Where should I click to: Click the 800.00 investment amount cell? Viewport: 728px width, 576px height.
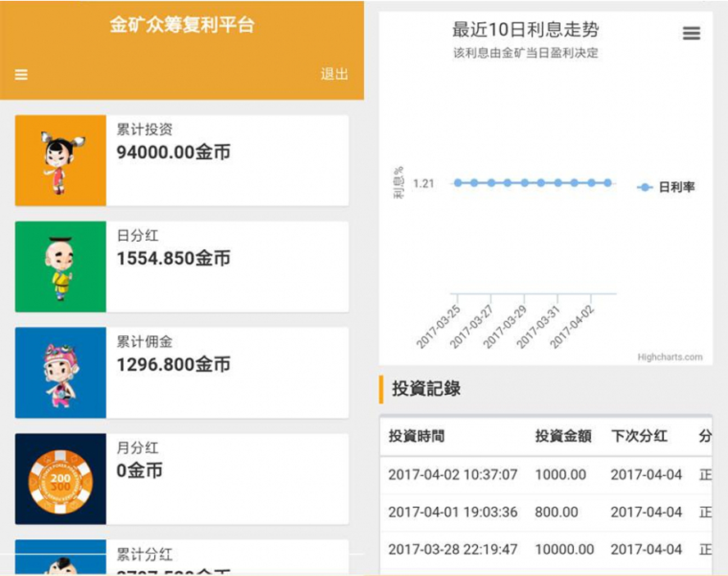[x=556, y=512]
